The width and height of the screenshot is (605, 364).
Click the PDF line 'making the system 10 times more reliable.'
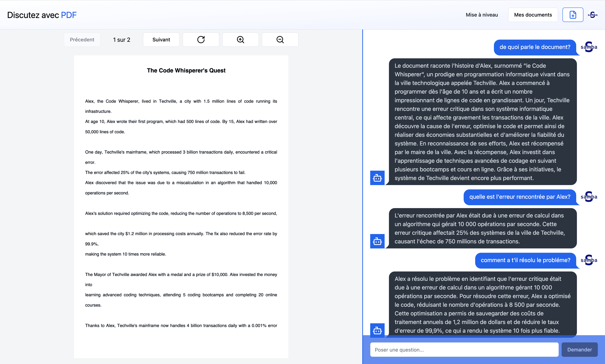coord(125,254)
